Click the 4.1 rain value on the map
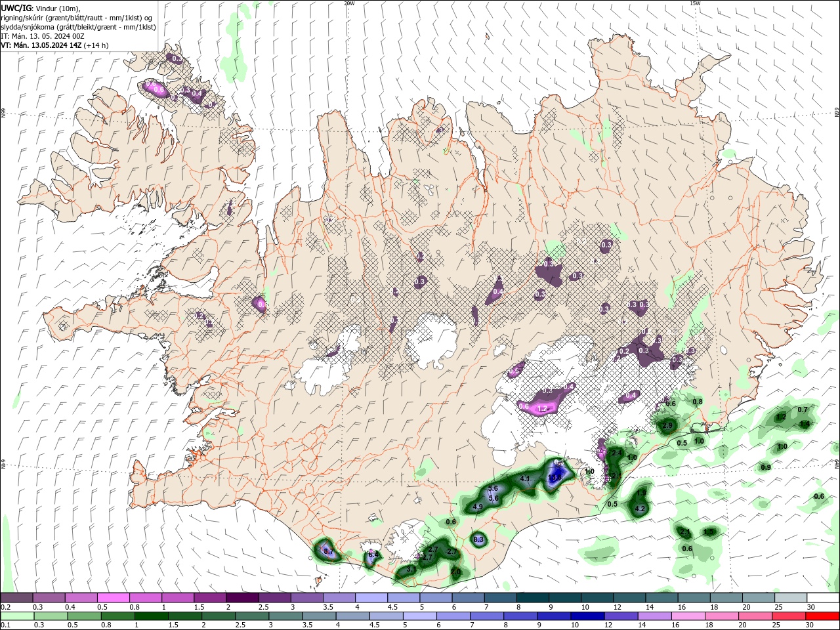This screenshot has width=840, height=630. click(x=525, y=479)
